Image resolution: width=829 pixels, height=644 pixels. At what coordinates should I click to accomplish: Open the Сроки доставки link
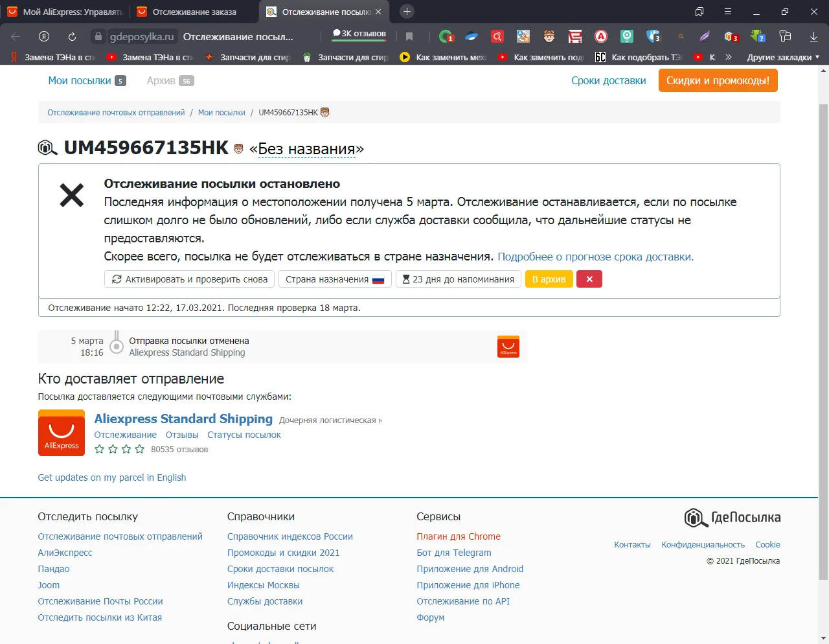pyautogui.click(x=609, y=81)
